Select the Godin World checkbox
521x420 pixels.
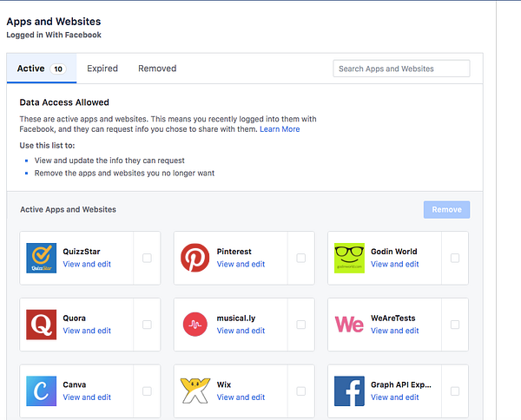455,258
